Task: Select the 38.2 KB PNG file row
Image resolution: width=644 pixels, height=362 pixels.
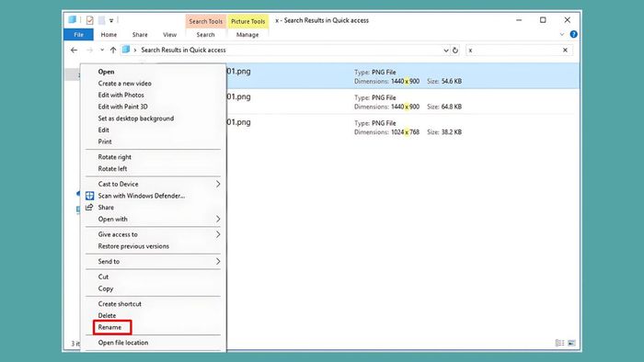Action: (x=403, y=127)
